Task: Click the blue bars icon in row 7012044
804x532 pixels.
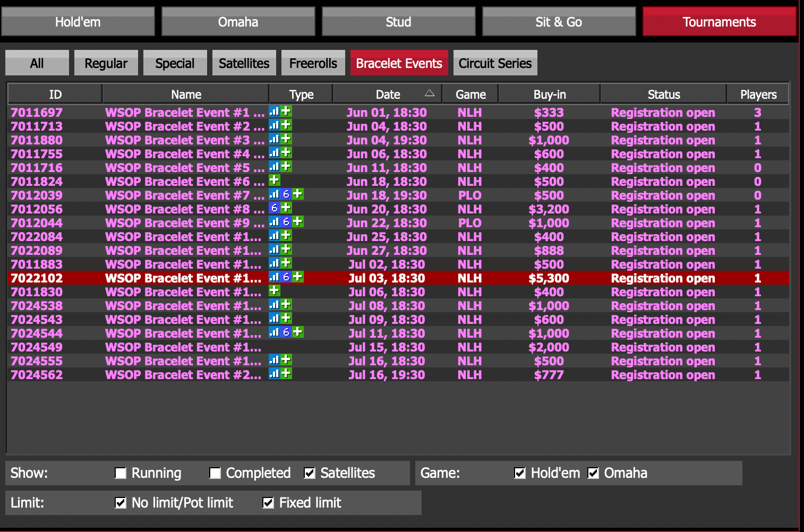Action: pyautogui.click(x=274, y=221)
